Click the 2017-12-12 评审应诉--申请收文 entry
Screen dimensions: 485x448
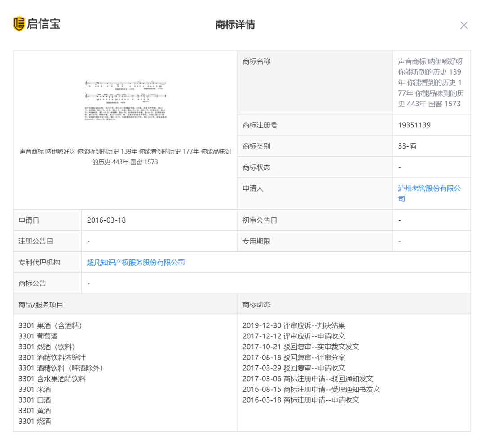point(294,336)
